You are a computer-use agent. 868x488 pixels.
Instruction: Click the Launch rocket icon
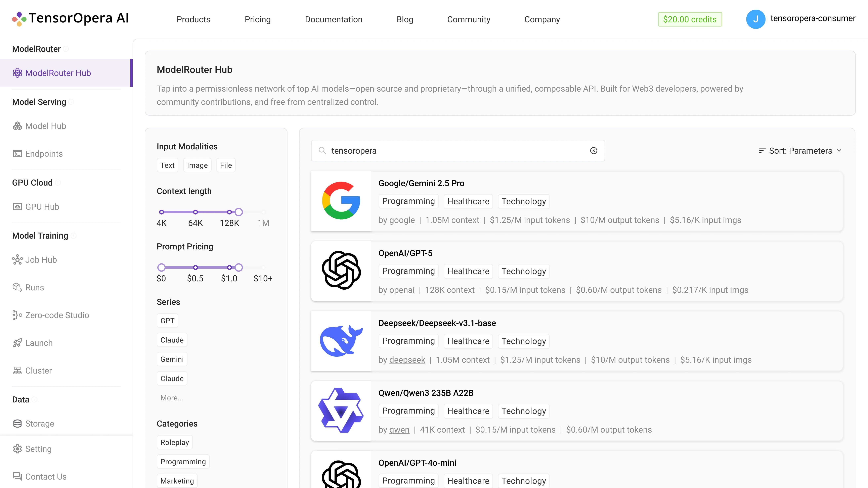click(x=17, y=343)
